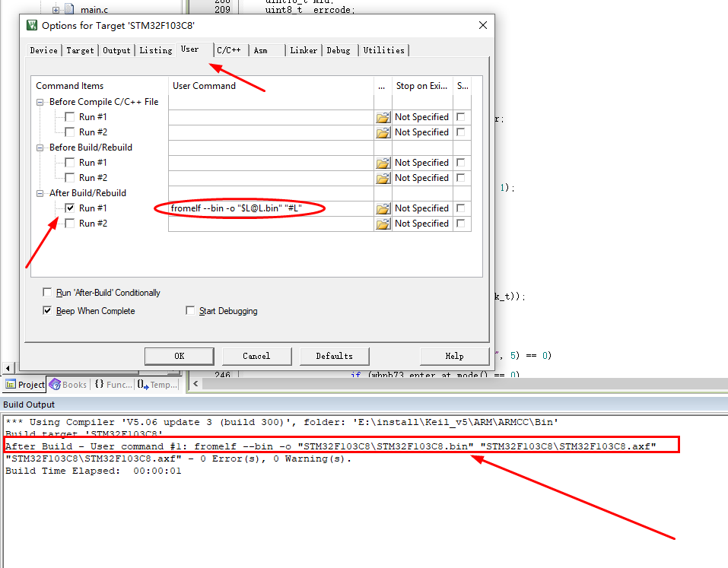Screen dimensions: 728x568
Task: Click the Defaults button
Action: [x=334, y=356]
